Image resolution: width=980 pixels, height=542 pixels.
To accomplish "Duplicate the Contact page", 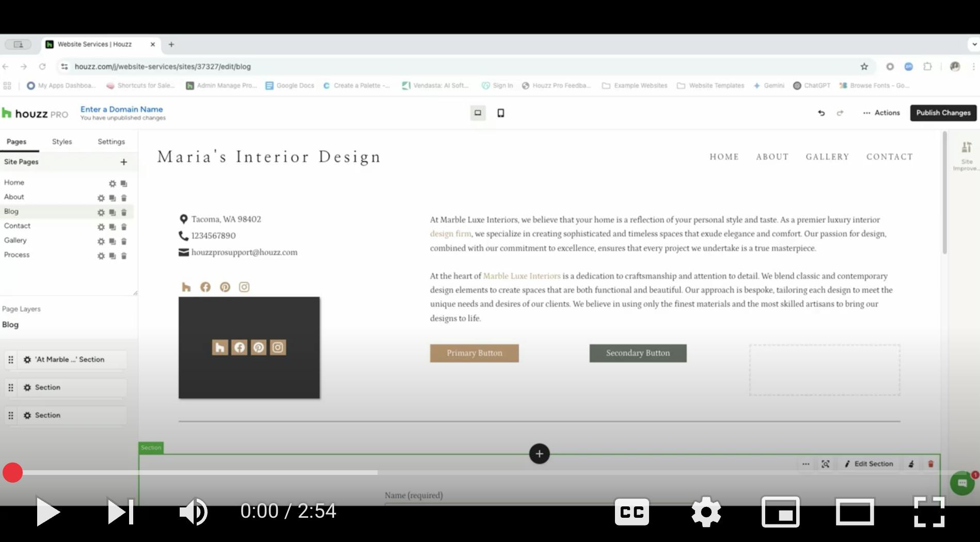I will [x=113, y=227].
